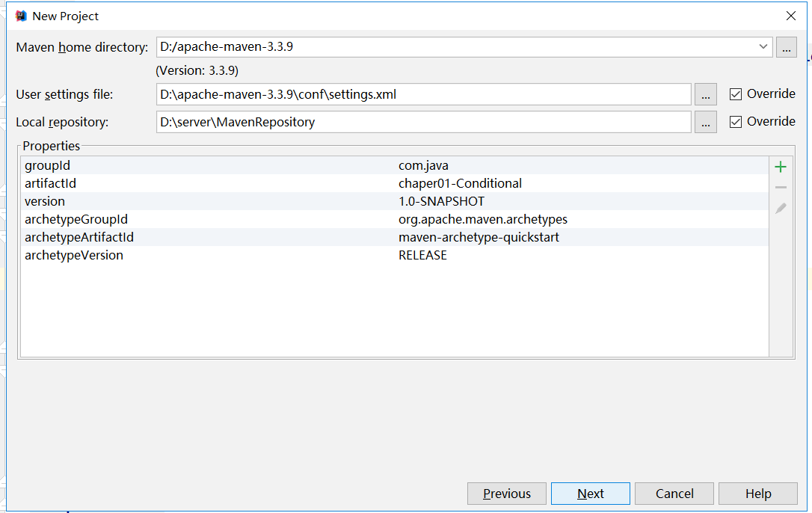Browse for user settings file
Image resolution: width=812 pixels, height=513 pixels.
[705, 94]
